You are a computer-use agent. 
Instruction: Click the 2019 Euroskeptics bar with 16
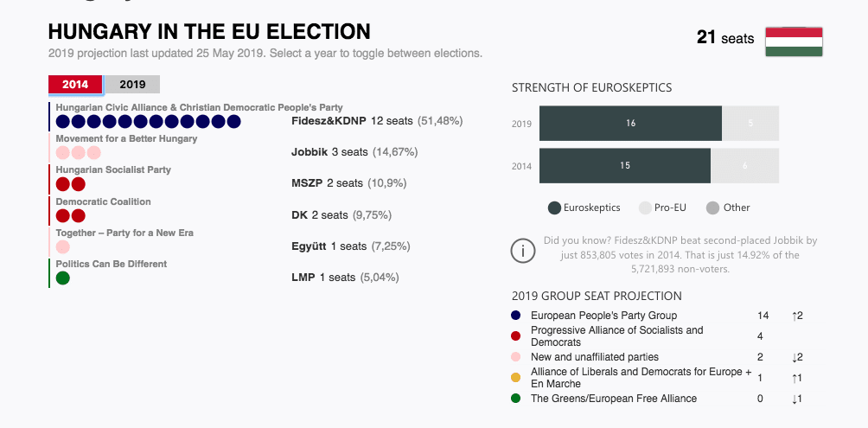[630, 124]
